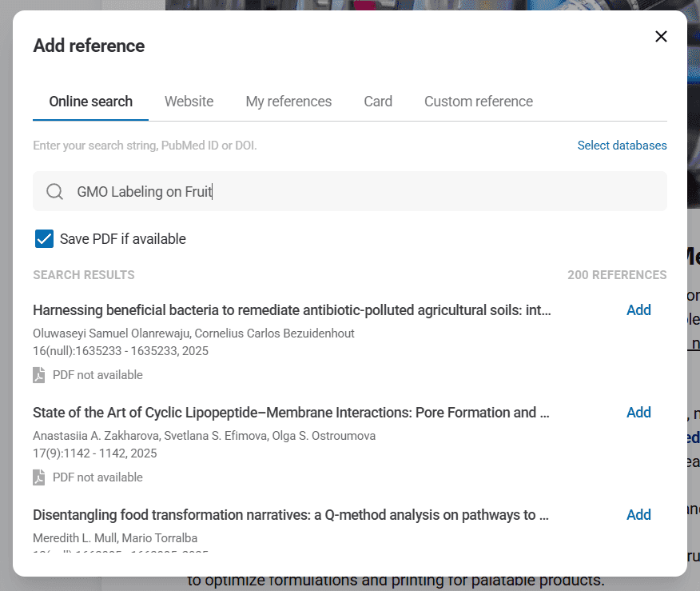
Task: Click PDF icon under first search result
Action: 39,375
